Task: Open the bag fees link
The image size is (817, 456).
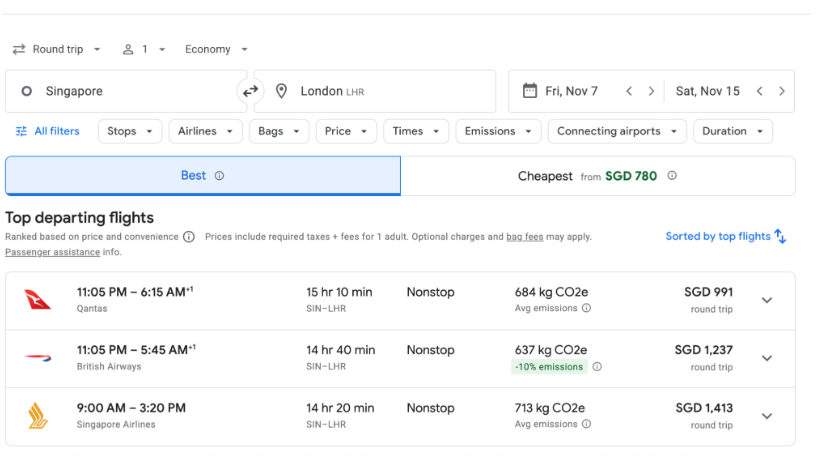Action: tap(525, 237)
